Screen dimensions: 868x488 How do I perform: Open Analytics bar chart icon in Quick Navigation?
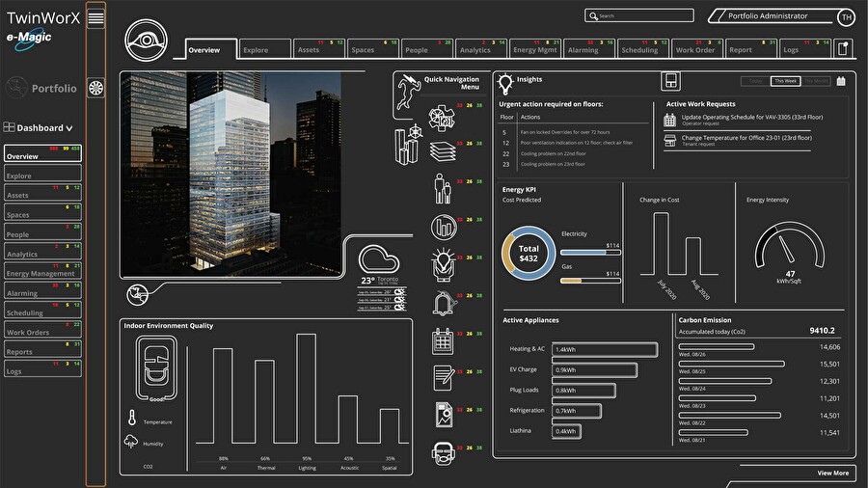444,227
